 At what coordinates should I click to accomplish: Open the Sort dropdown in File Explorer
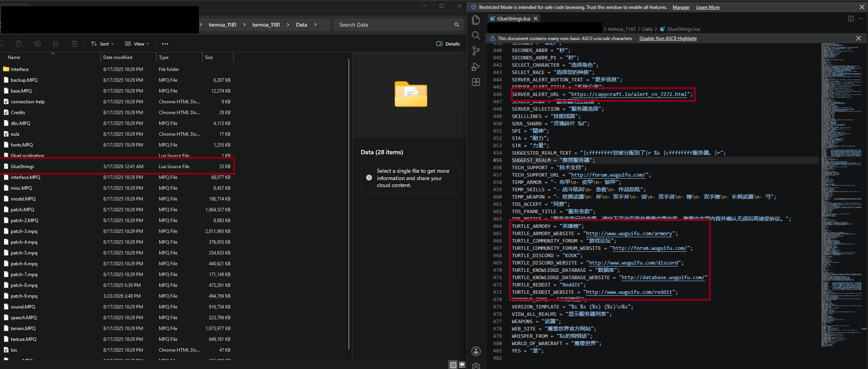[x=103, y=44]
